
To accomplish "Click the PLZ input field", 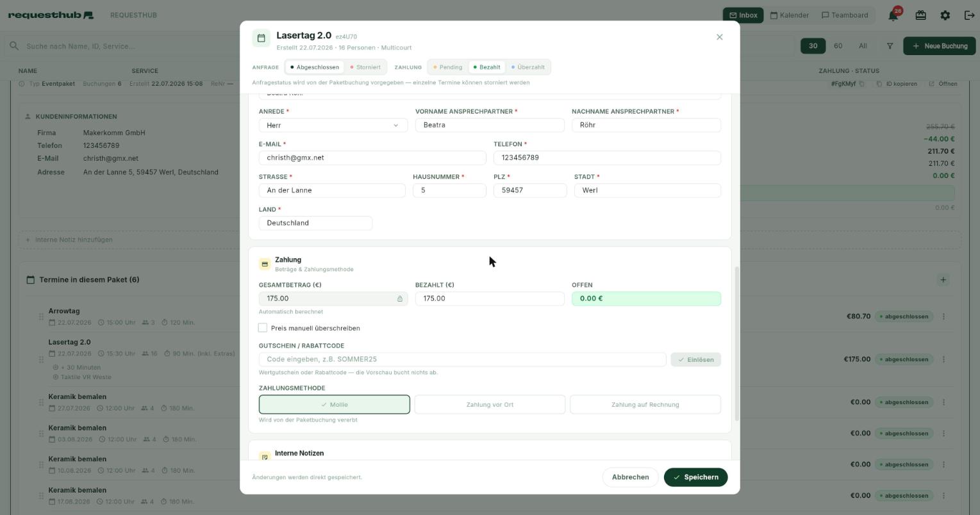I will pyautogui.click(x=530, y=190).
